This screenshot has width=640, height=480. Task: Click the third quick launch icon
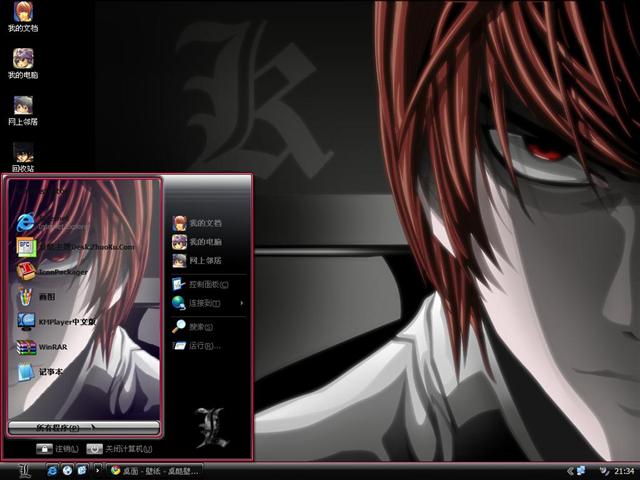point(82,471)
